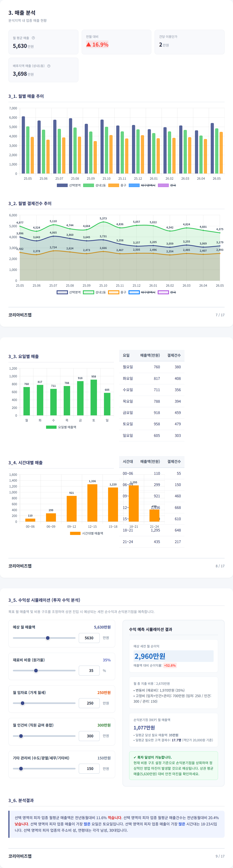Toggle 선택영역 legend in 월별 결제건수 추이 chart
The height and width of the screenshot is (868, 233).
(69, 292)
